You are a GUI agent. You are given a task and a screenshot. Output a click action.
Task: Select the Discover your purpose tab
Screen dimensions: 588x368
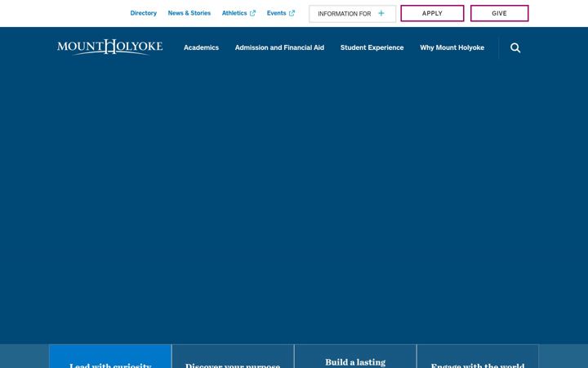pyautogui.click(x=233, y=357)
